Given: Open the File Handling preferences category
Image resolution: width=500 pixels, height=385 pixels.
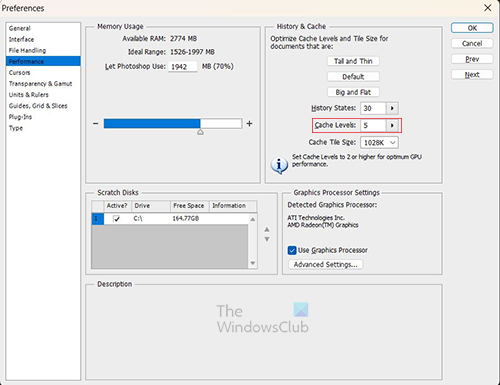Looking at the screenshot, I should click(27, 50).
